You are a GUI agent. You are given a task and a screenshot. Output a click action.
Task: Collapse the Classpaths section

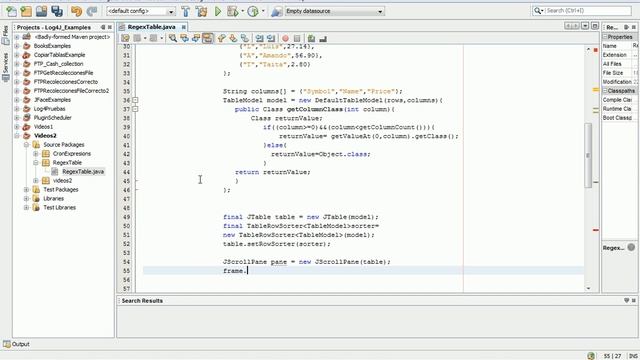point(605,91)
